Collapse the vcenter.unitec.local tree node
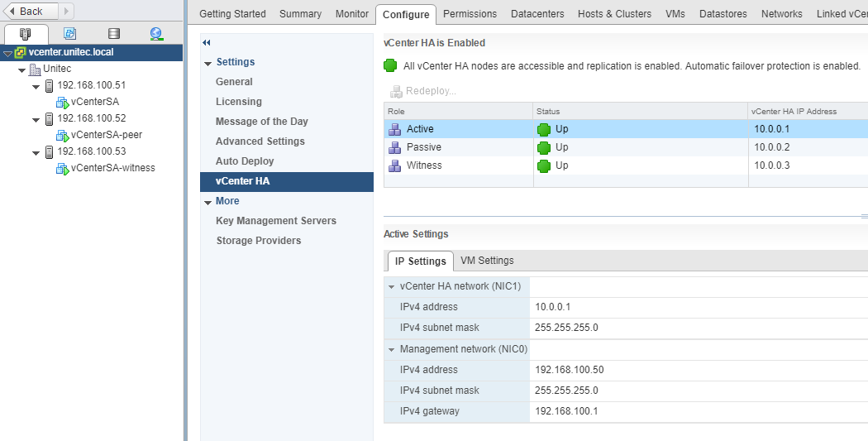The width and height of the screenshot is (868, 441). click(7, 54)
